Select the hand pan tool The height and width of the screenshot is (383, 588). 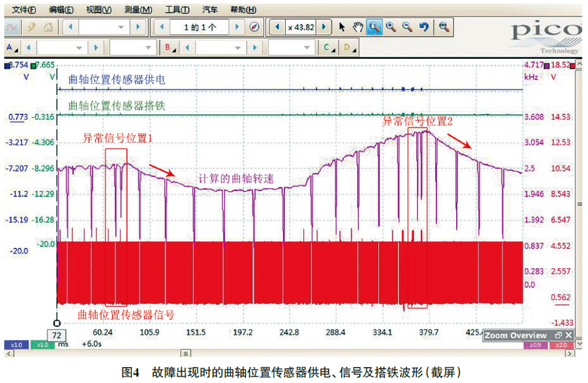(x=358, y=27)
